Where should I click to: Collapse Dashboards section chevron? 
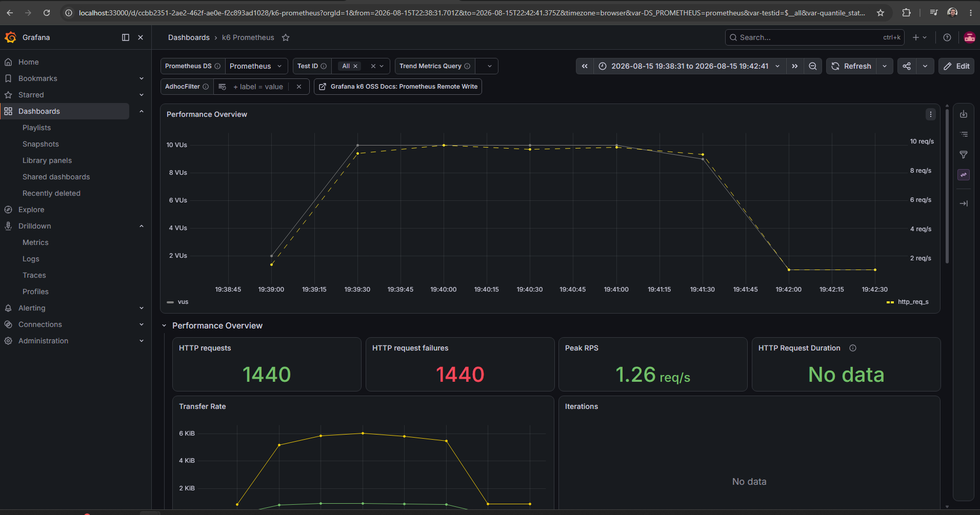pyautogui.click(x=142, y=111)
